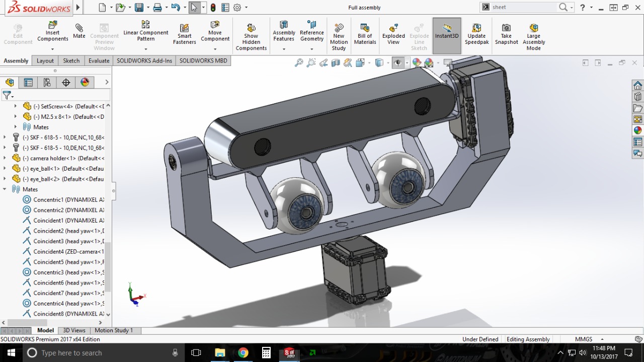Save the assembly with the Save icon

pyautogui.click(x=139, y=8)
